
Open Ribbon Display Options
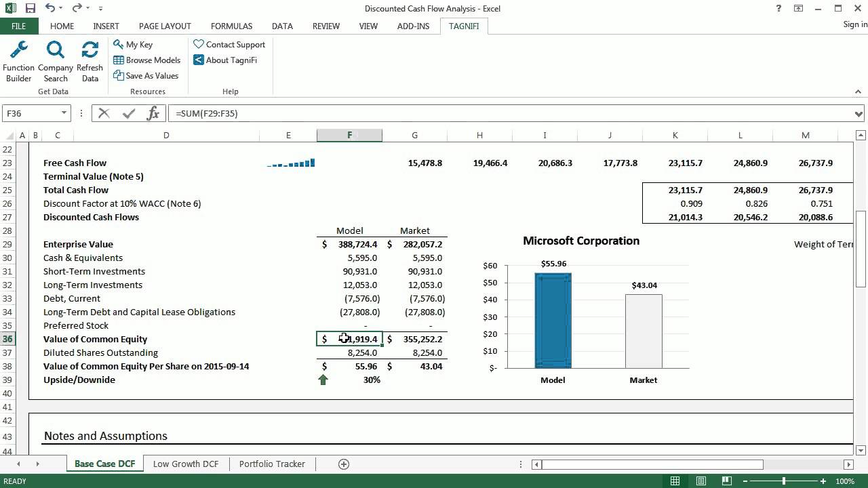799,8
